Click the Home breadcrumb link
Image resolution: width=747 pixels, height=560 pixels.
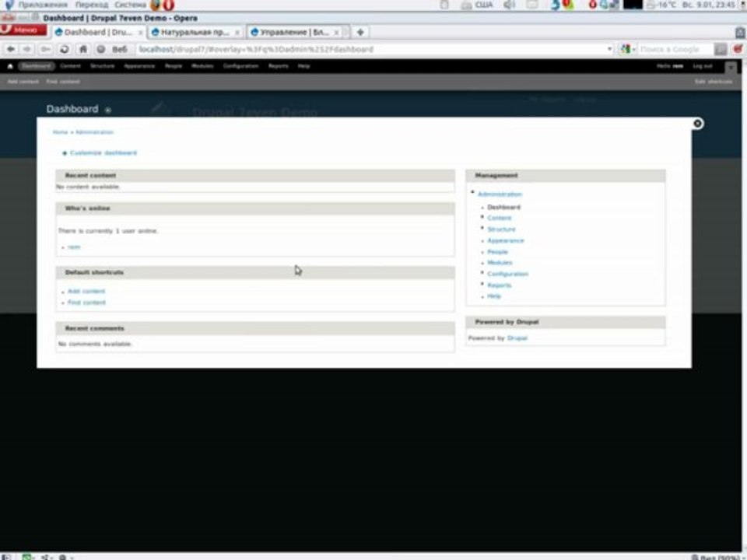point(60,132)
